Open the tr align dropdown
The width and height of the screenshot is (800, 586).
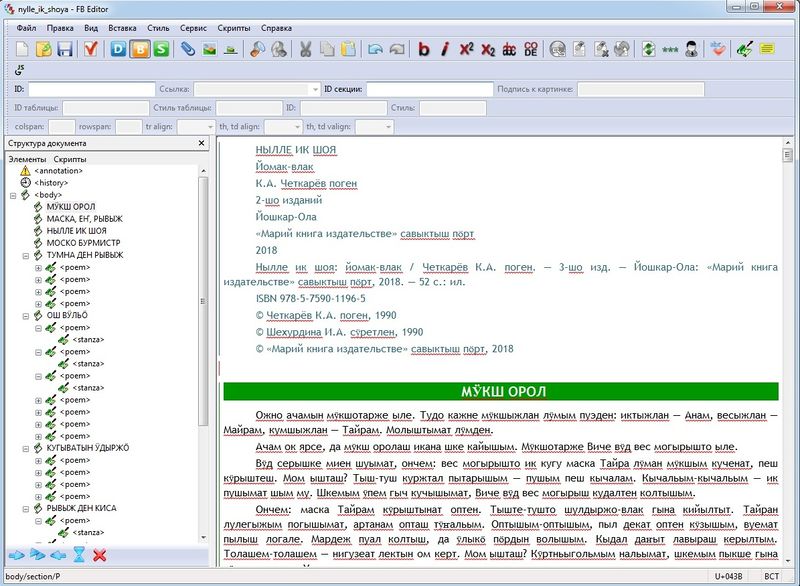[210, 126]
